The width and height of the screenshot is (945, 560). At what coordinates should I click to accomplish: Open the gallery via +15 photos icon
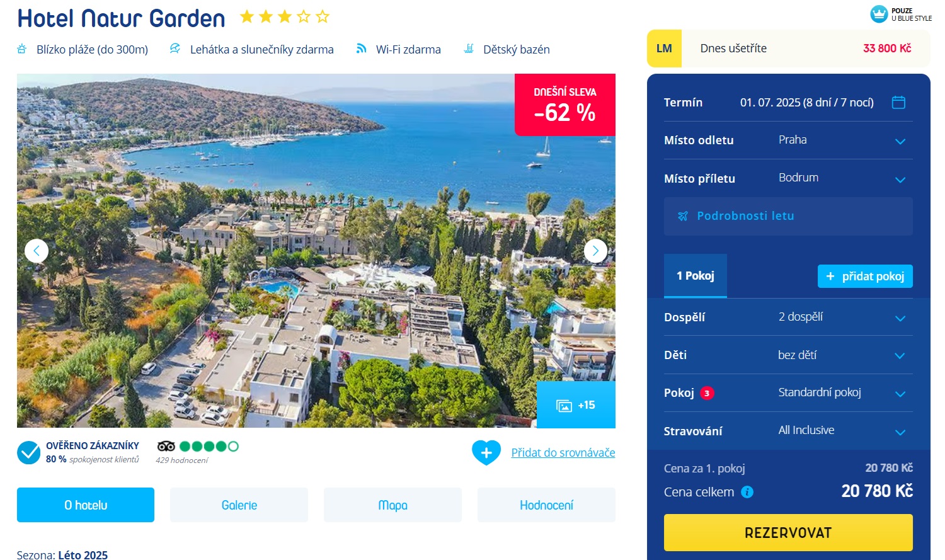[x=576, y=405]
